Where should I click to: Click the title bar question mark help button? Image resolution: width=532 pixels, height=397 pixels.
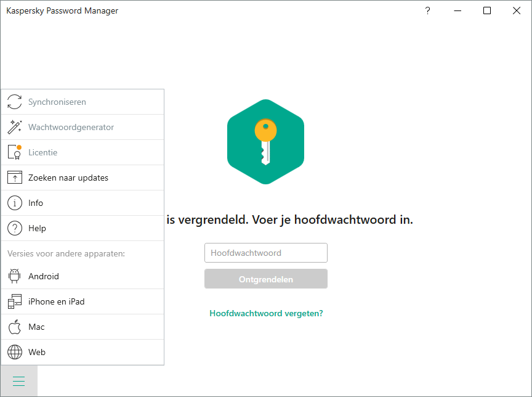click(x=428, y=10)
